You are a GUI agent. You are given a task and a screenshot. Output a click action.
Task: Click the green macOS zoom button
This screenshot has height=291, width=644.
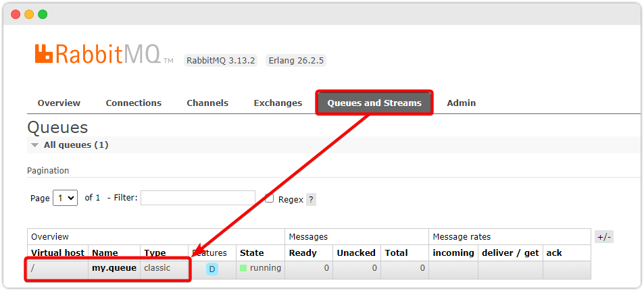pyautogui.click(x=43, y=14)
